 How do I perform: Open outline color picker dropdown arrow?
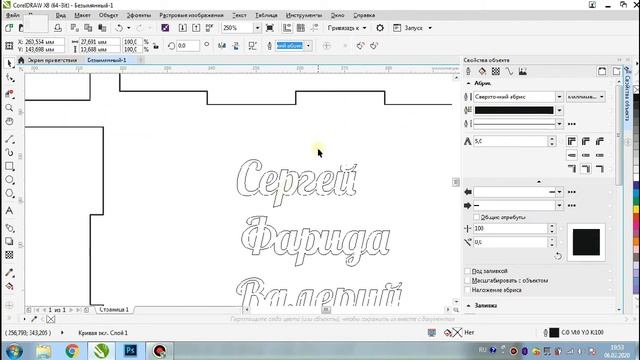[x=559, y=110]
